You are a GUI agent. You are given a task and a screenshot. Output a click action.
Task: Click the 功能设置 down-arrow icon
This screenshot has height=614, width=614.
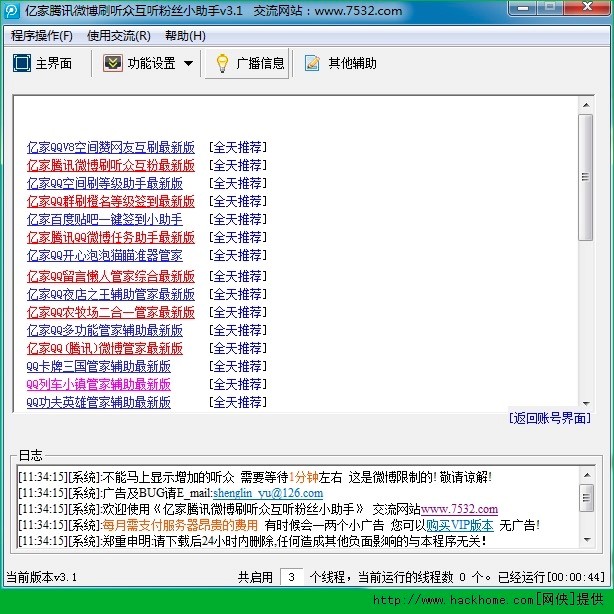click(113, 63)
